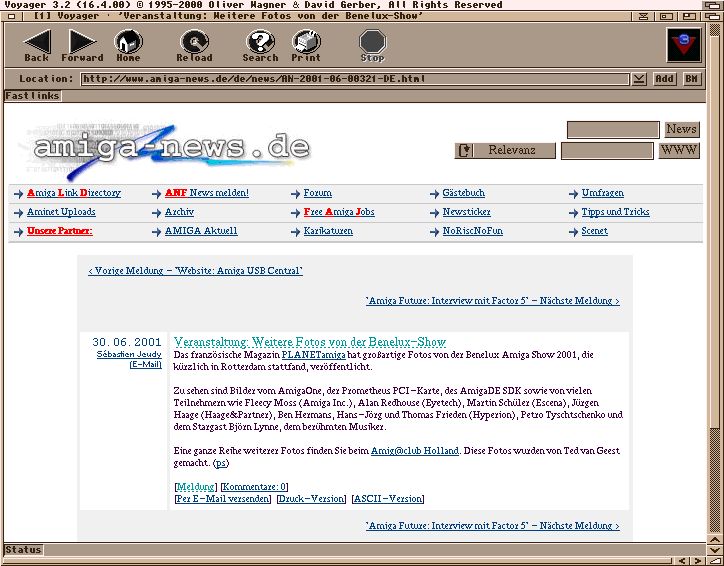Screen dimensions: 724x566
Task: Click the amiga-news.de logo
Action: 164,150
